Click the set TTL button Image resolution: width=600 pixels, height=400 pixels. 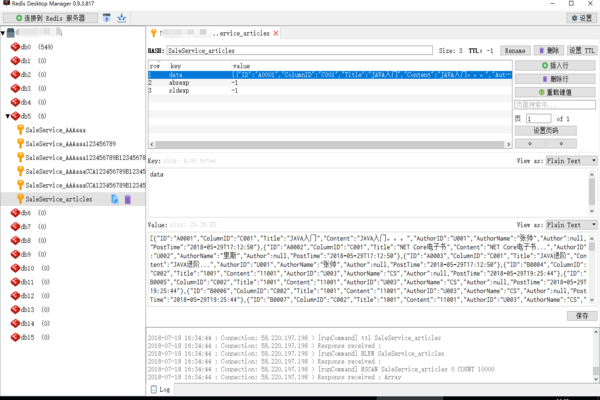click(x=581, y=51)
